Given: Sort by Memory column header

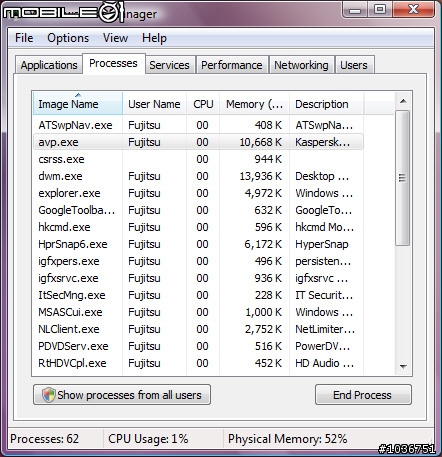Looking at the screenshot, I should point(254,104).
